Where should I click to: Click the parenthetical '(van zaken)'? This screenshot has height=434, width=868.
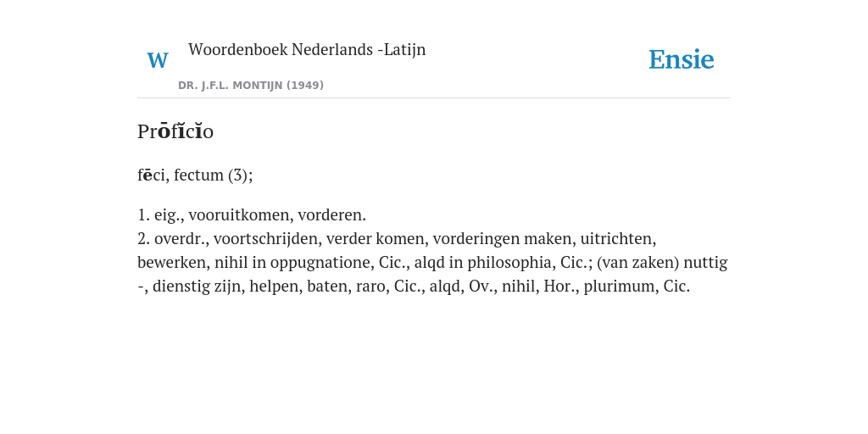637,263
